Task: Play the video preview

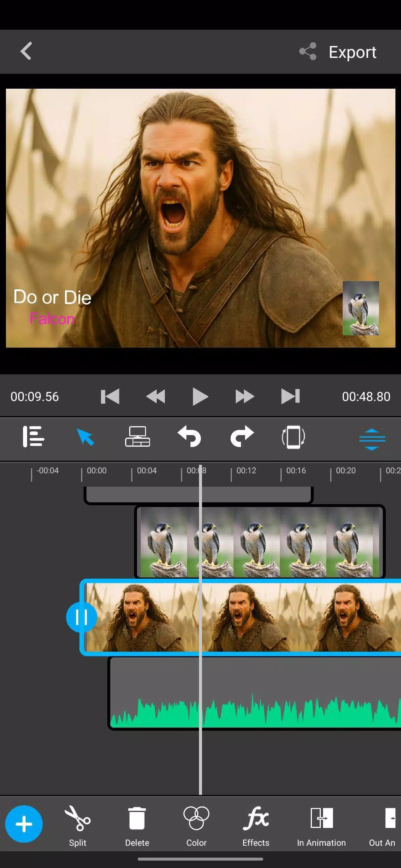Action: (200, 396)
